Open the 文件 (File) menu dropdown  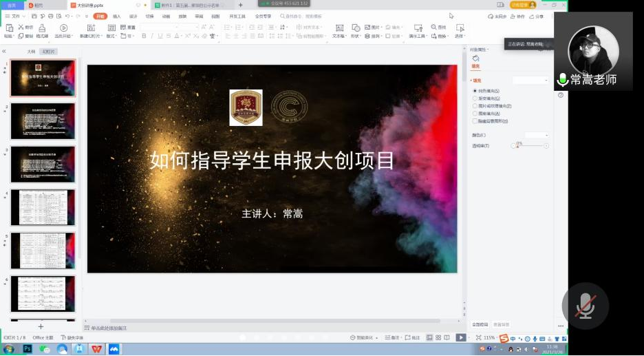click(x=15, y=16)
